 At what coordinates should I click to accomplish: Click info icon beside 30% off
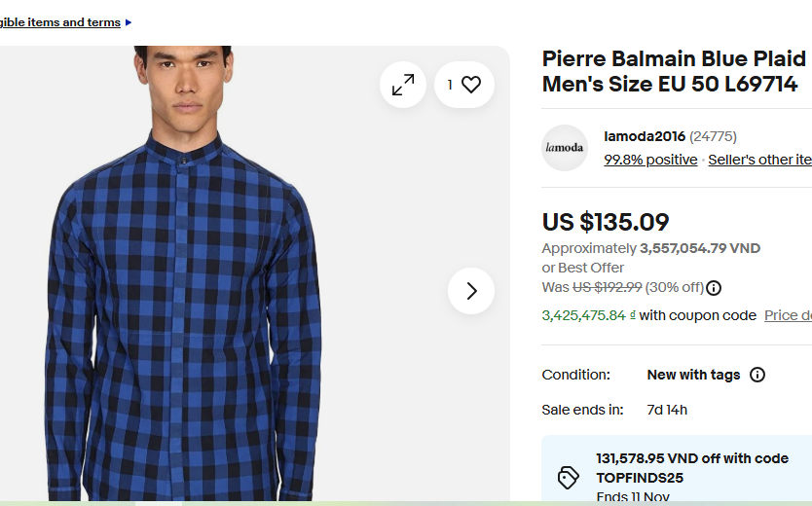coord(714,288)
